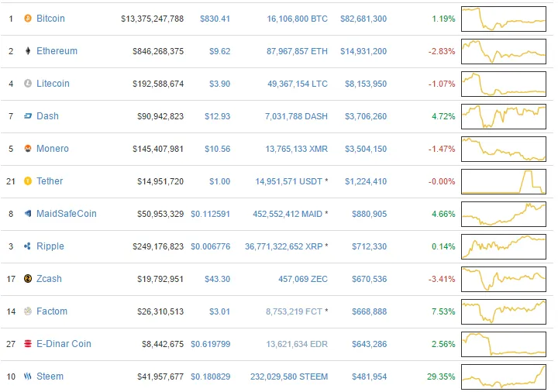Click the Steem logo icon
Screen dimensions: 558x392
point(28,377)
